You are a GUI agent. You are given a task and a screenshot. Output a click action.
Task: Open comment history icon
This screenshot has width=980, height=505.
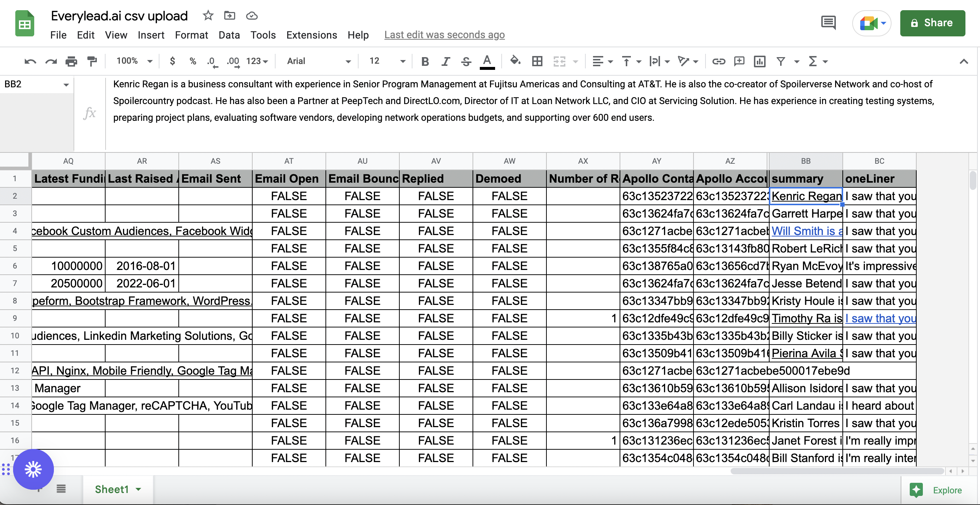click(828, 23)
